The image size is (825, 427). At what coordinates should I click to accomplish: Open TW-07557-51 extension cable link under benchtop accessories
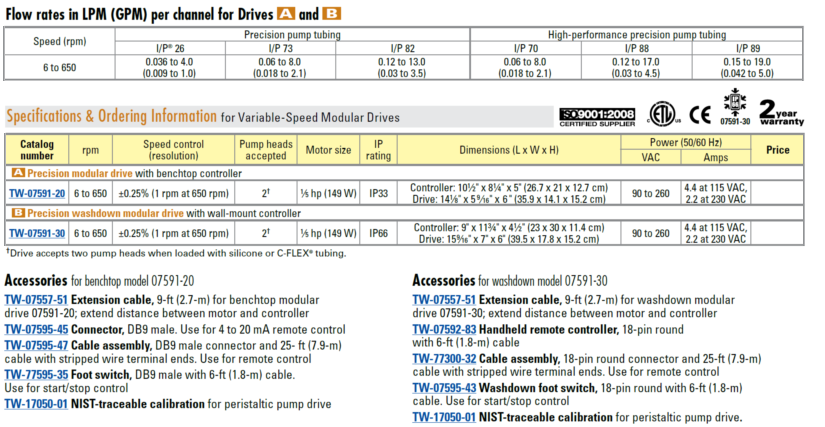(36, 300)
